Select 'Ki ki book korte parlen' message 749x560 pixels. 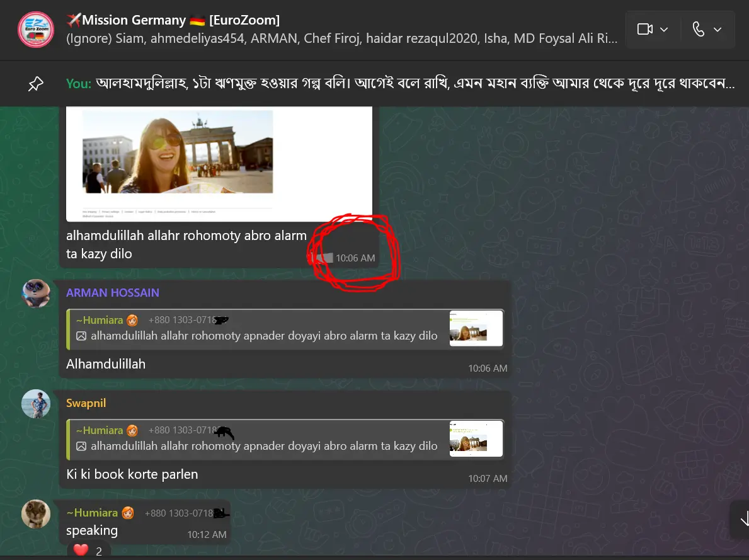pos(132,474)
